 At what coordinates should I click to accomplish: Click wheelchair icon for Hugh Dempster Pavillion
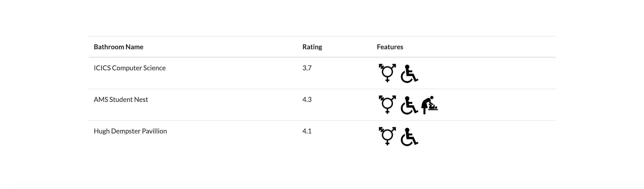[x=409, y=137]
